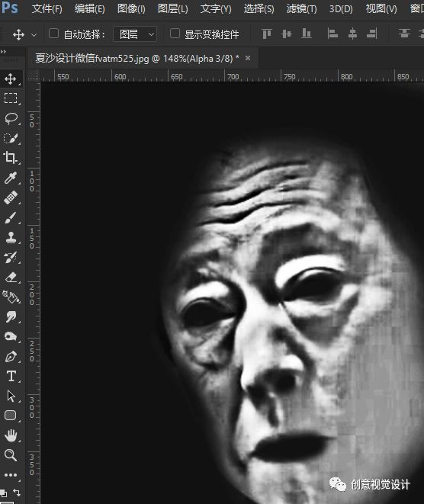Open the 选择(S) menu
This screenshot has width=424, height=504.
coord(259,8)
